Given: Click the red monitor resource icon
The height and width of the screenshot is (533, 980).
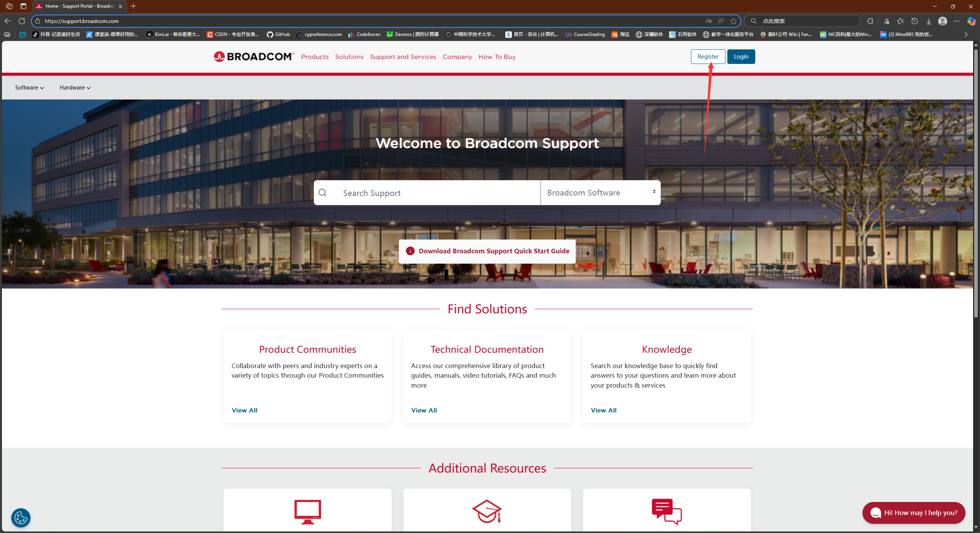Looking at the screenshot, I should (307, 512).
